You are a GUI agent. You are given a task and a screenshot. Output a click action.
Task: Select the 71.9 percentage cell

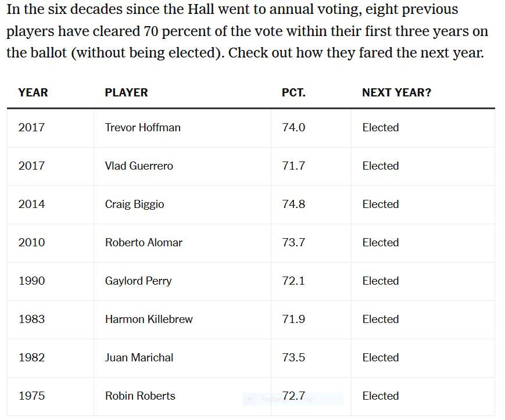tap(293, 319)
